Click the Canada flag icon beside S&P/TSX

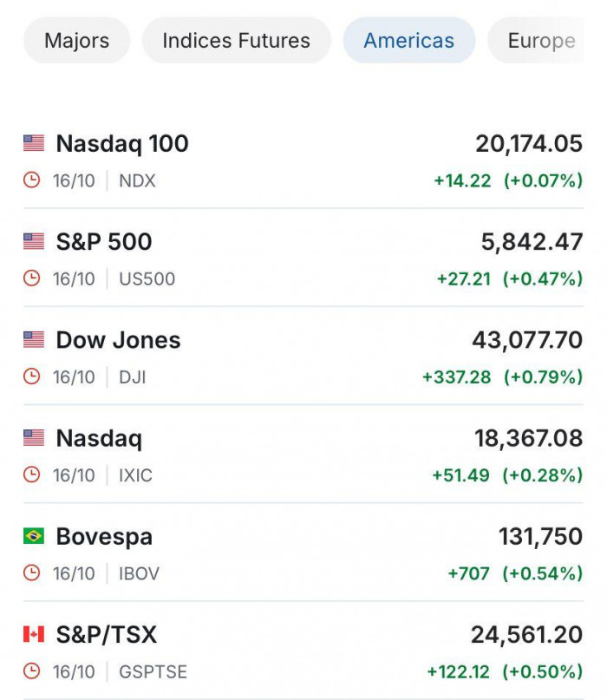[34, 634]
